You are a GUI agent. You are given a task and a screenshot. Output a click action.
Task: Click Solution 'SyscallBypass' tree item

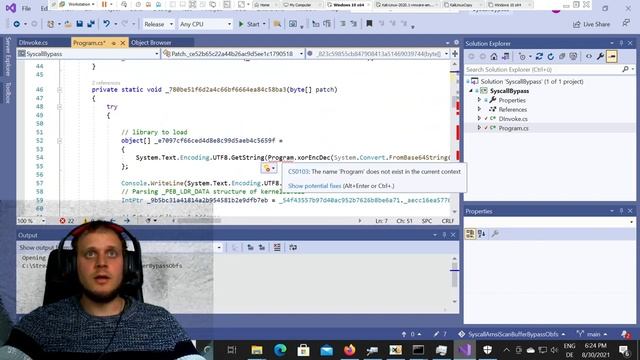[532, 82]
